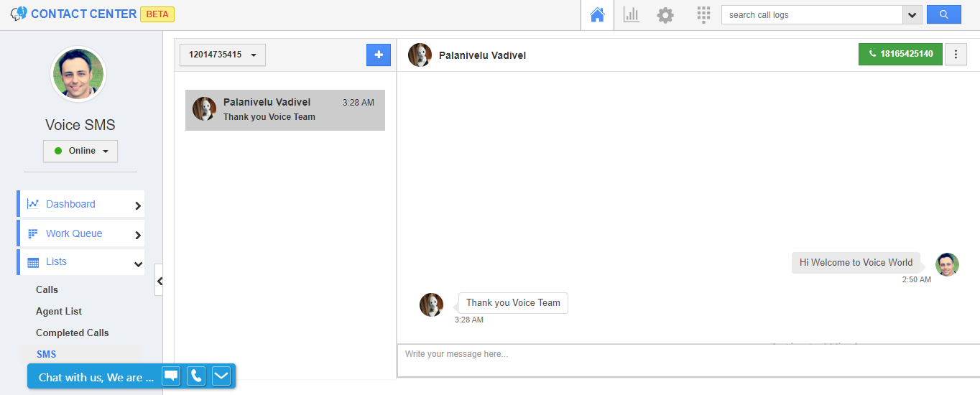Click the message text input field

pyautogui.click(x=687, y=361)
